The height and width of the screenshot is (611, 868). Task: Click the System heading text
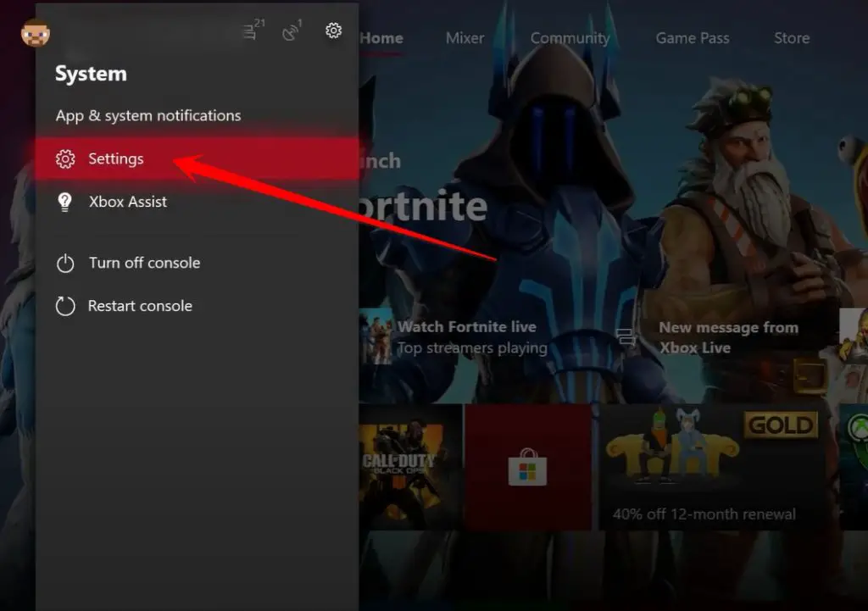coord(91,74)
